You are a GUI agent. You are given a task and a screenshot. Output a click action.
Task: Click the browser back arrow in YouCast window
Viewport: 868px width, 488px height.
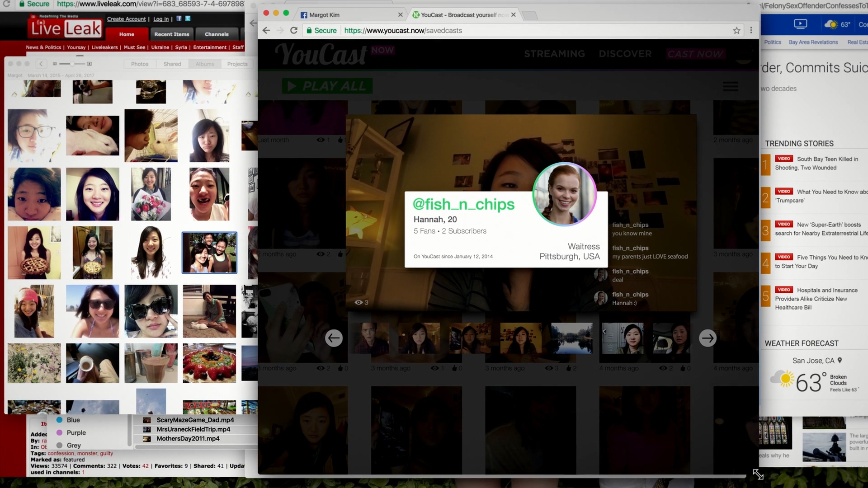point(266,30)
